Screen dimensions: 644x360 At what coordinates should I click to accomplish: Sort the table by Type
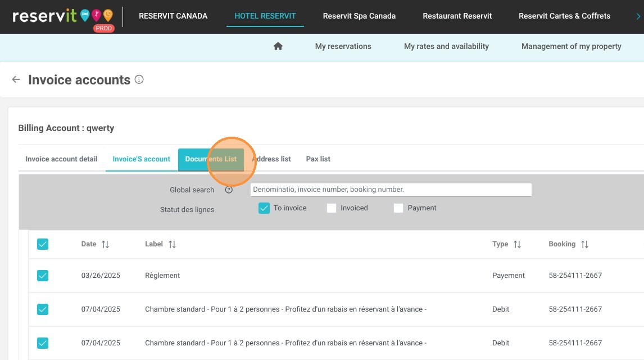pyautogui.click(x=517, y=244)
